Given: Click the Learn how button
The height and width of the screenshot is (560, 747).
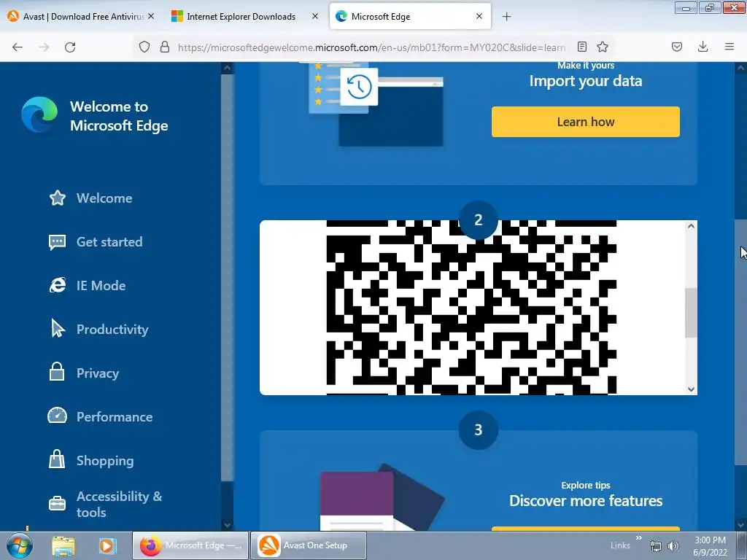Looking at the screenshot, I should [x=586, y=122].
